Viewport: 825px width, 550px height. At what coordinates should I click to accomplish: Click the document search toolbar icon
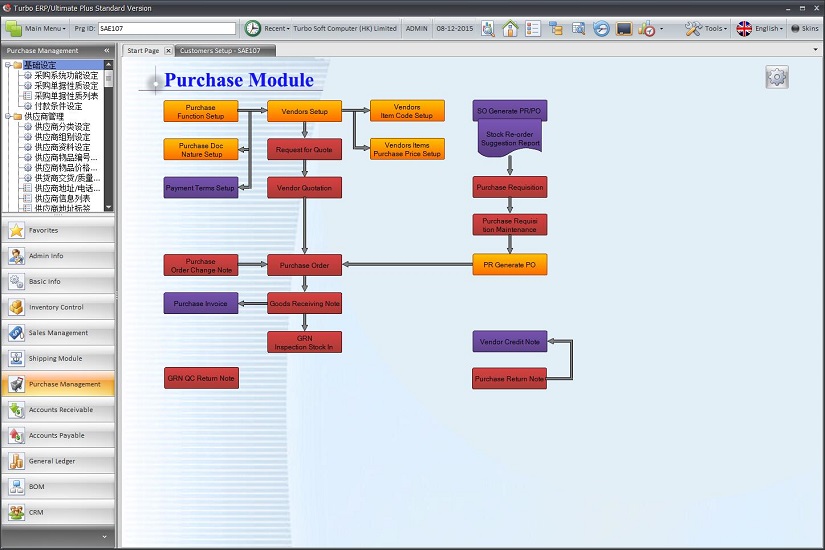(488, 28)
